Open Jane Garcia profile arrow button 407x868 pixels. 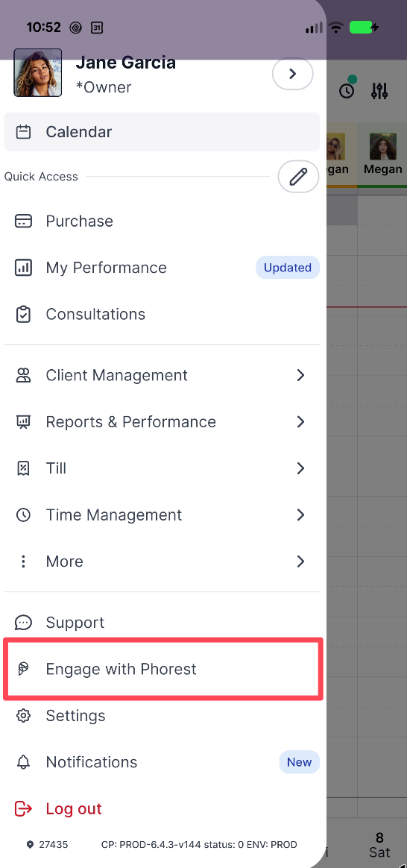tap(293, 74)
